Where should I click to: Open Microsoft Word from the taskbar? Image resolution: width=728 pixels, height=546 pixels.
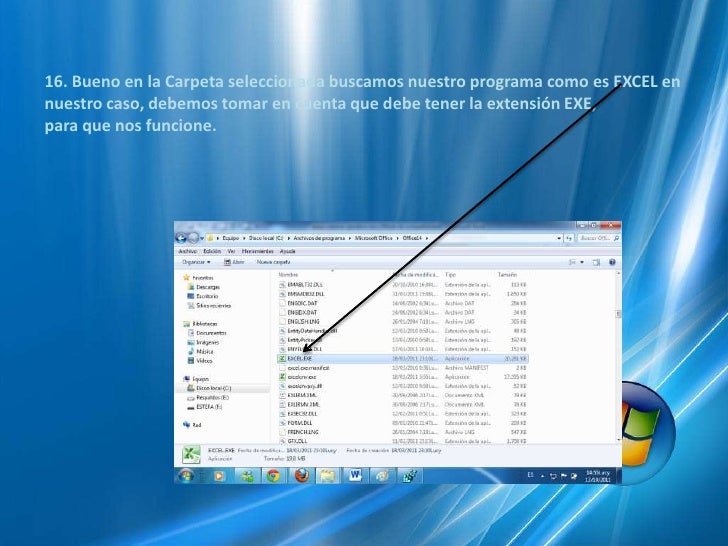pyautogui.click(x=355, y=476)
